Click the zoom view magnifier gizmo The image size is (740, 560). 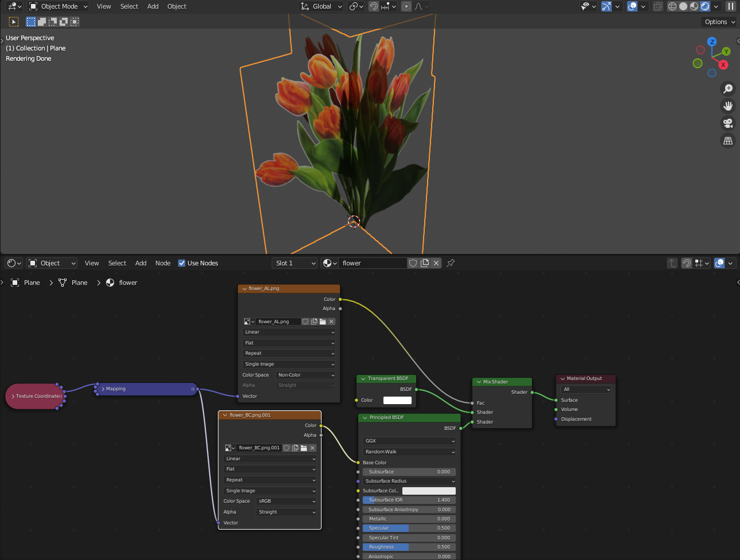pos(728,89)
